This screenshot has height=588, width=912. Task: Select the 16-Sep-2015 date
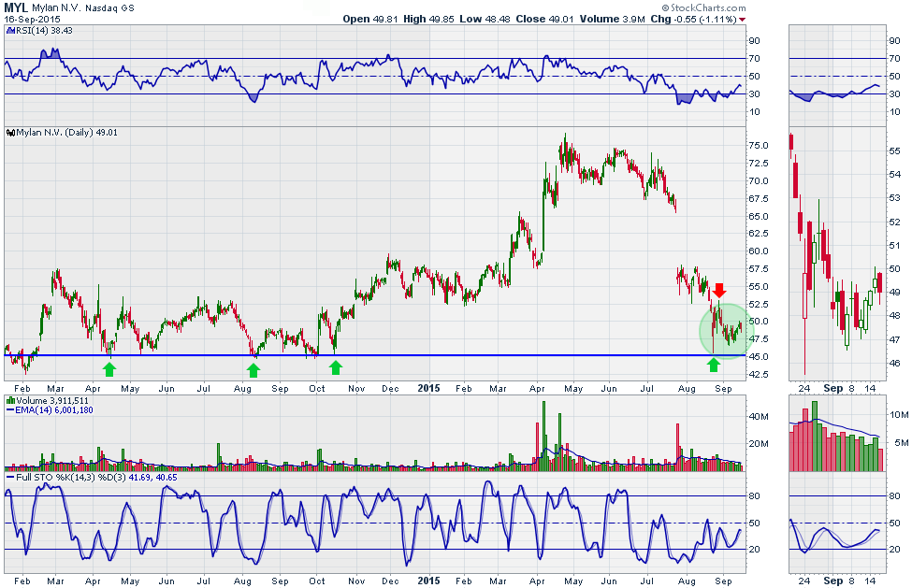pos(32,20)
